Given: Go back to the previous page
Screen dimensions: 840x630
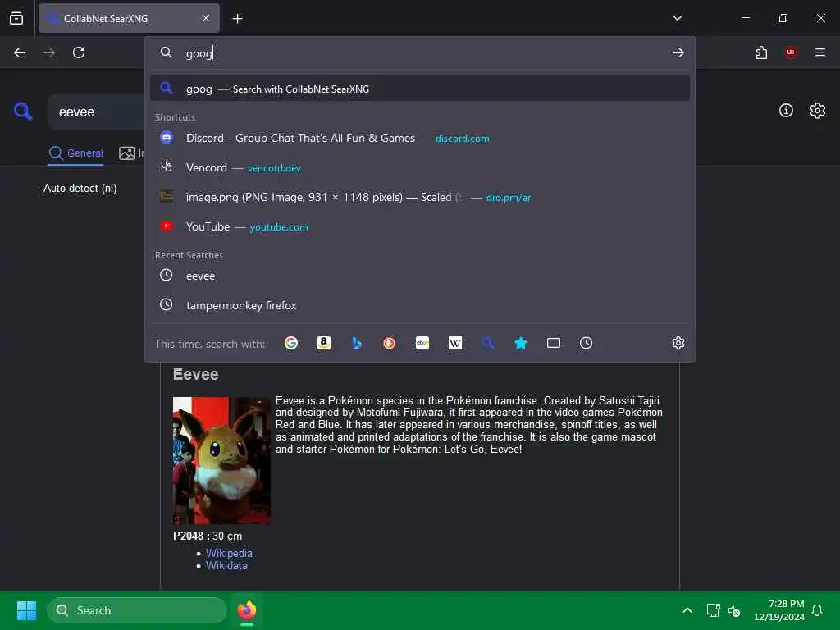Looking at the screenshot, I should (x=20, y=52).
